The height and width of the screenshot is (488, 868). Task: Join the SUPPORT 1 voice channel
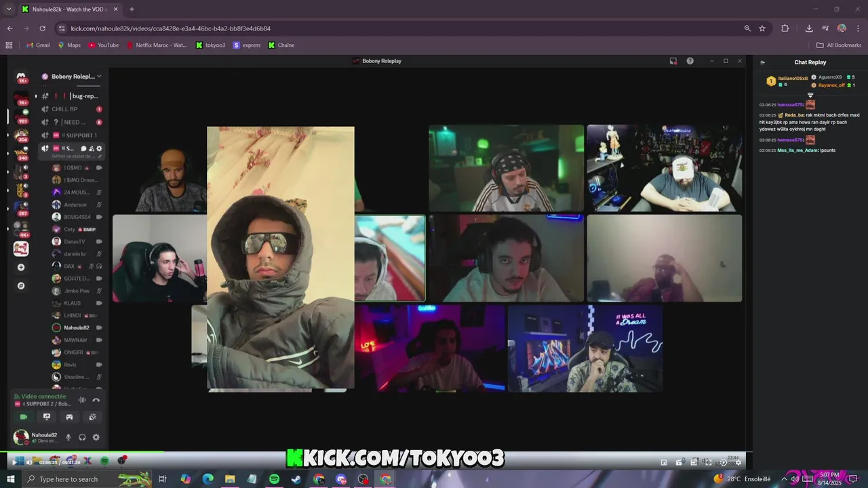(x=71, y=135)
